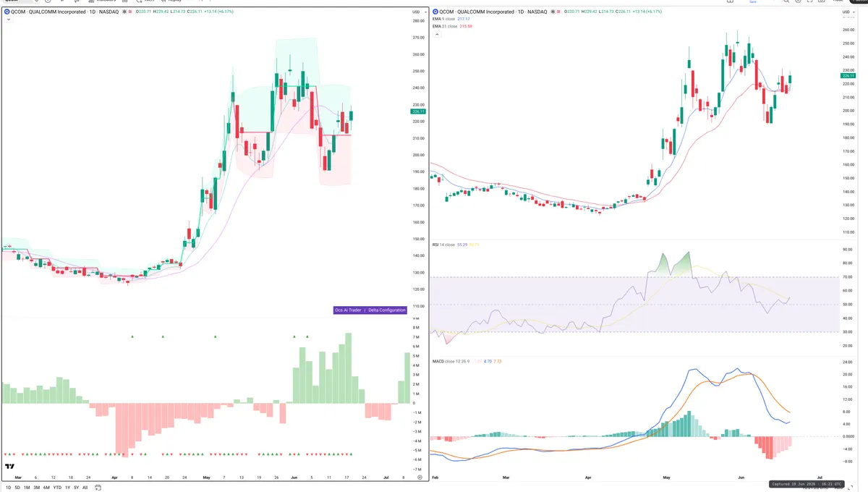
Task: Collapse the indicator legend on the right chart
Action: (436, 33)
